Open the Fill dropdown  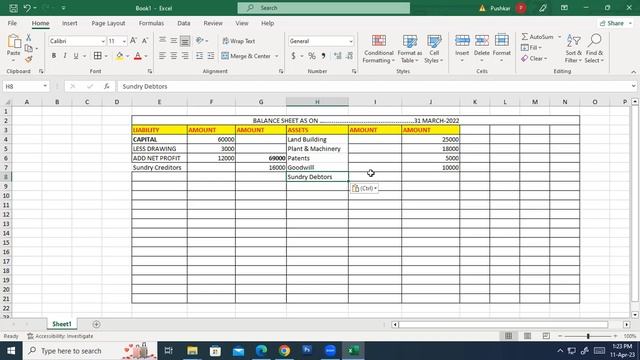pyautogui.click(x=531, y=48)
